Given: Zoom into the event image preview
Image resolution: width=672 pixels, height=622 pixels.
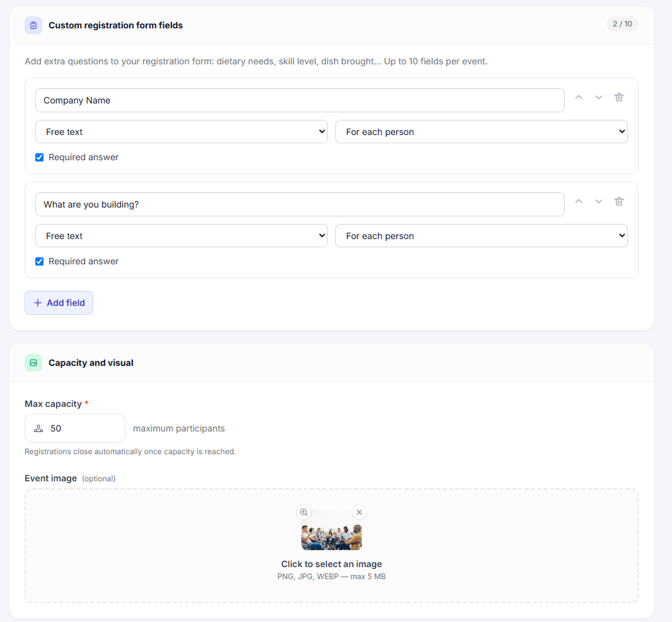Looking at the screenshot, I should pos(304,512).
